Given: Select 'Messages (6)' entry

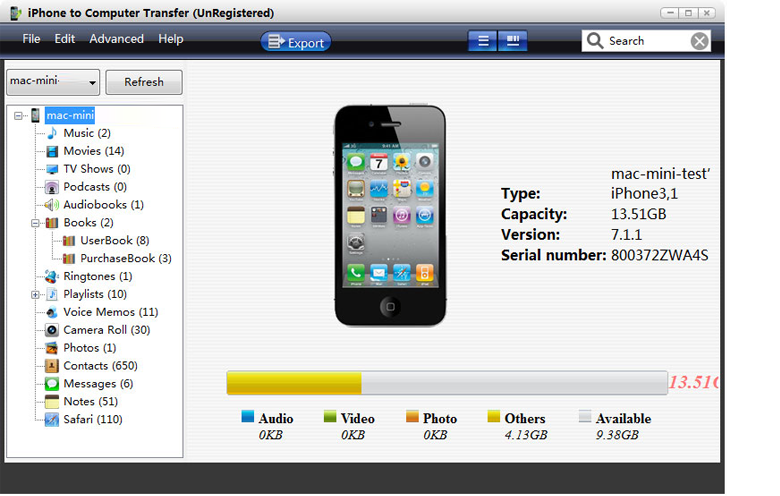Looking at the screenshot, I should pyautogui.click(x=98, y=384).
